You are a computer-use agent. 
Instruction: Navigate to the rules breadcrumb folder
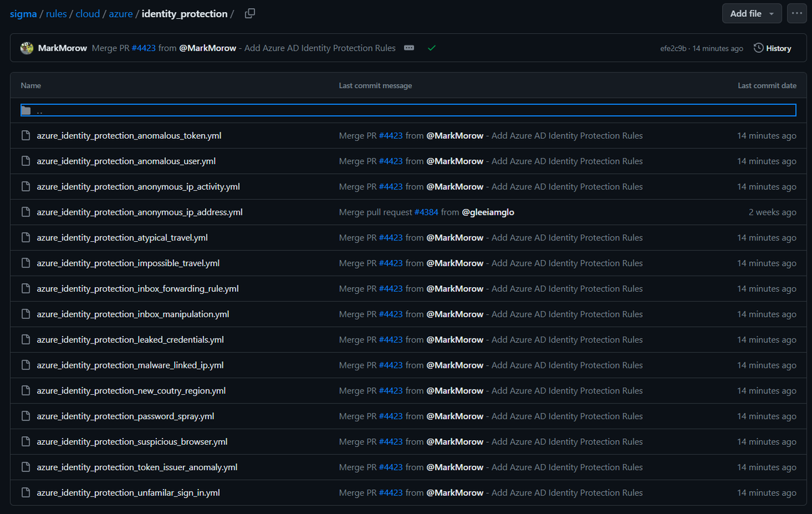pyautogui.click(x=56, y=14)
